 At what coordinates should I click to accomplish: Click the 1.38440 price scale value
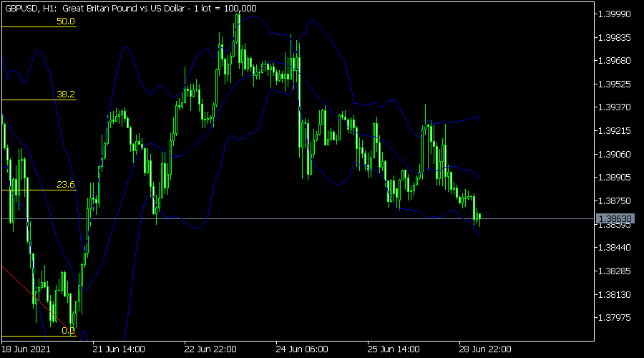615,248
